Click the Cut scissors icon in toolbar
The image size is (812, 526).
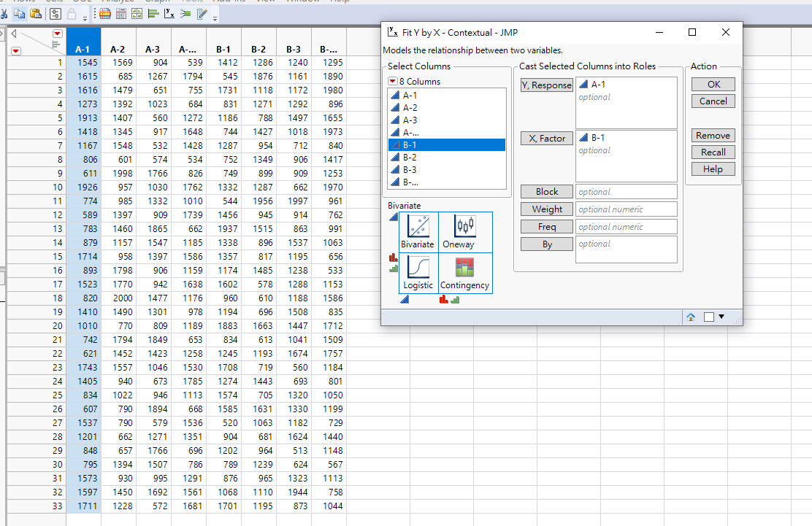(x=5, y=14)
